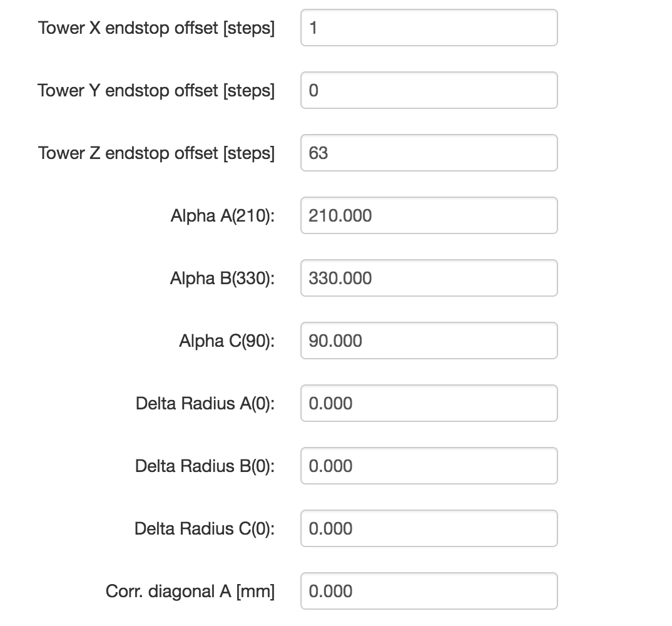Click the "Tower Y endstop offset [steps]" label
The height and width of the screenshot is (626, 672).
pos(156,91)
